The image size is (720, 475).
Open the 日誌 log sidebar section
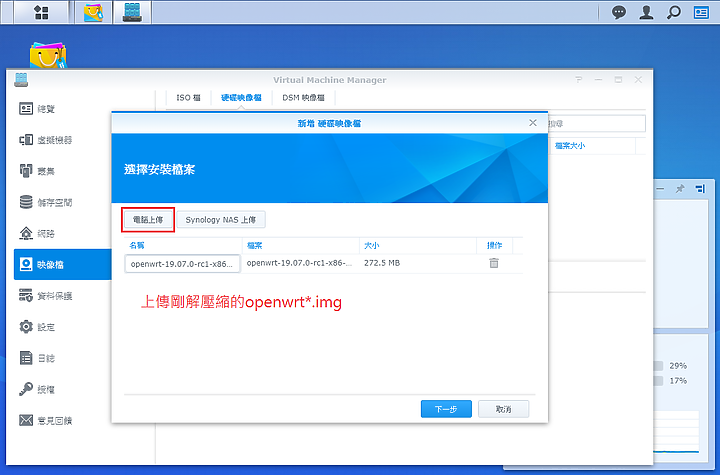(x=62, y=358)
